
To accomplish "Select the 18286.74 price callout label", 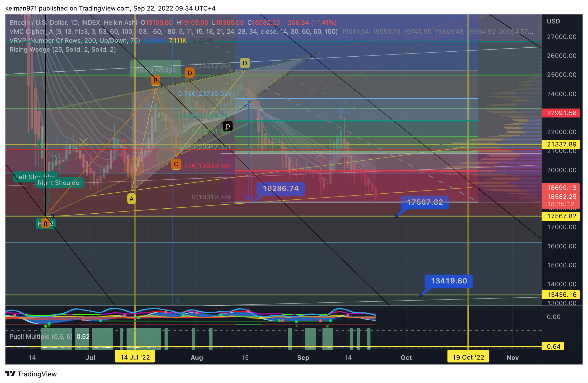I will [281, 189].
